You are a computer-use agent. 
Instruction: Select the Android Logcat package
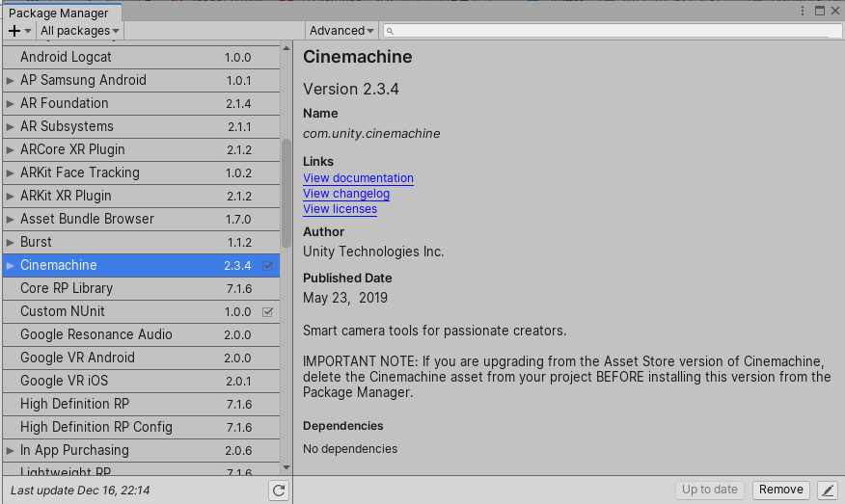point(141,57)
